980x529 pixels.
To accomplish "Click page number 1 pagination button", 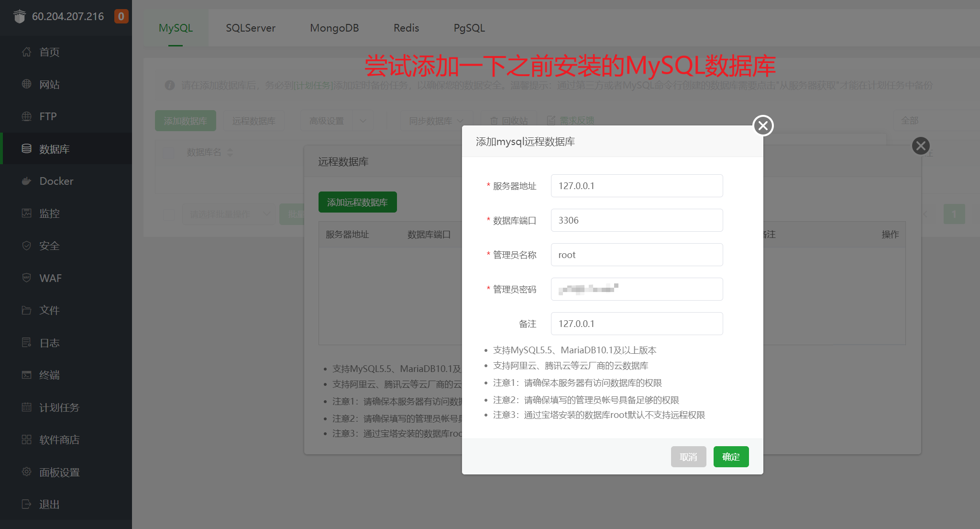I will click(954, 214).
